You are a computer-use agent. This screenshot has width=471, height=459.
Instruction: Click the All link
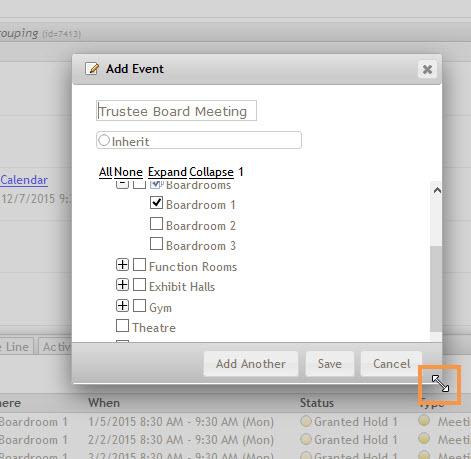105,172
